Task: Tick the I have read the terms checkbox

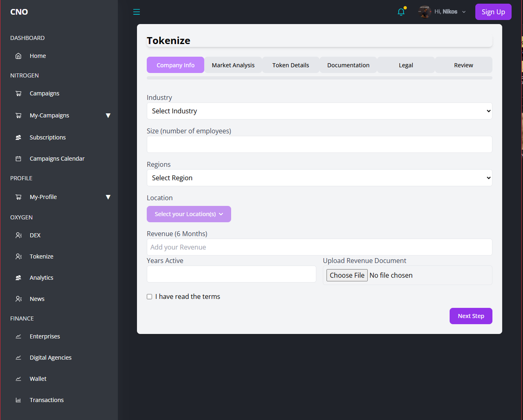Action: tap(149, 297)
